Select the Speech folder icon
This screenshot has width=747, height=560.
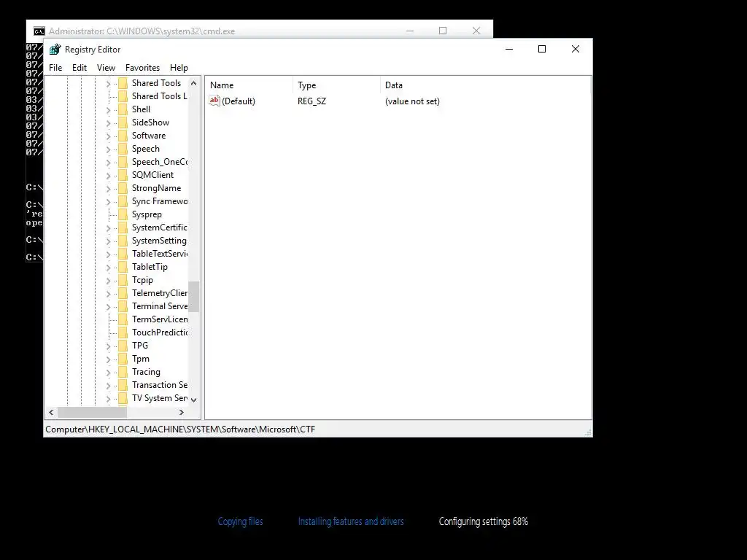click(x=123, y=149)
